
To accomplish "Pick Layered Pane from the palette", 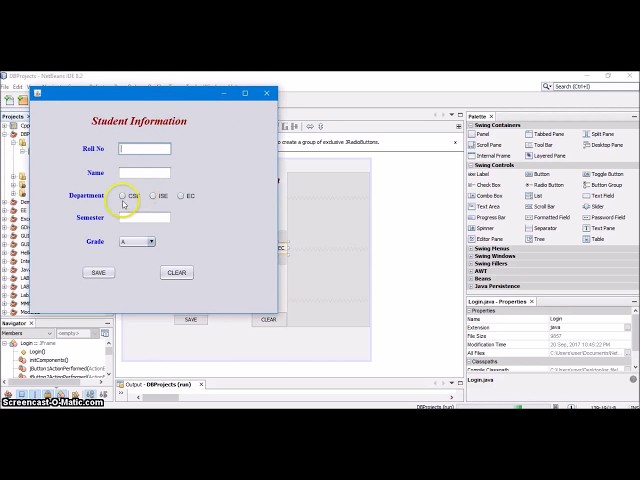I will [545, 156].
